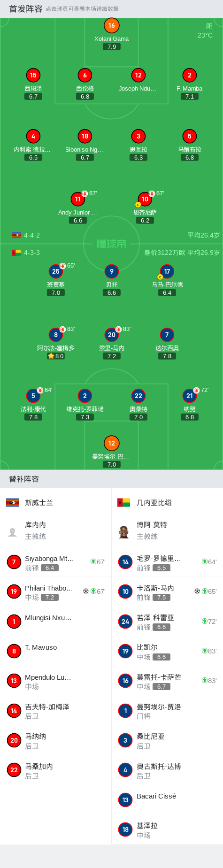
Task: Open goalkeeper Xolani Gama number 16 icon
Action: coord(111,25)
